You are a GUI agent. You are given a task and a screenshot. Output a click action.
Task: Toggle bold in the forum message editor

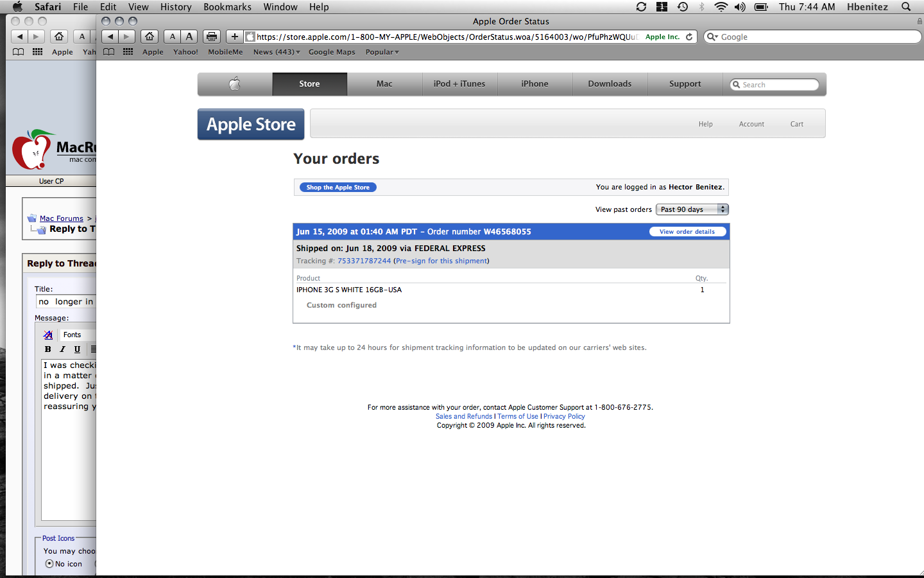pyautogui.click(x=47, y=349)
